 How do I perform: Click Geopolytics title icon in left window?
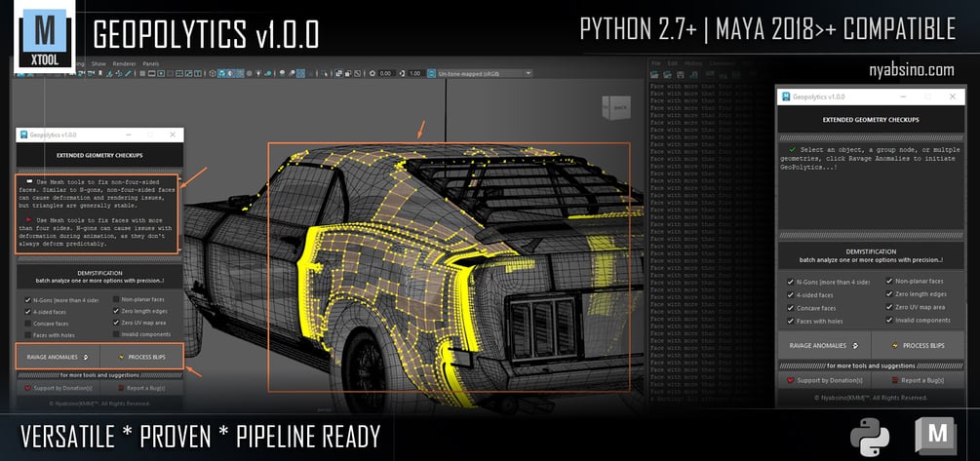tap(23, 134)
